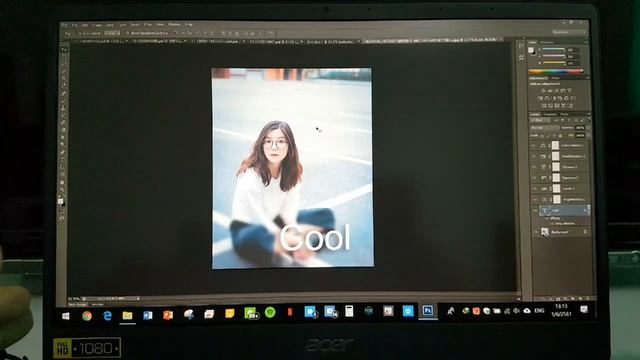The width and height of the screenshot is (640, 360).
Task: Hide the Exposure 1 layer
Action: pyautogui.click(x=534, y=178)
